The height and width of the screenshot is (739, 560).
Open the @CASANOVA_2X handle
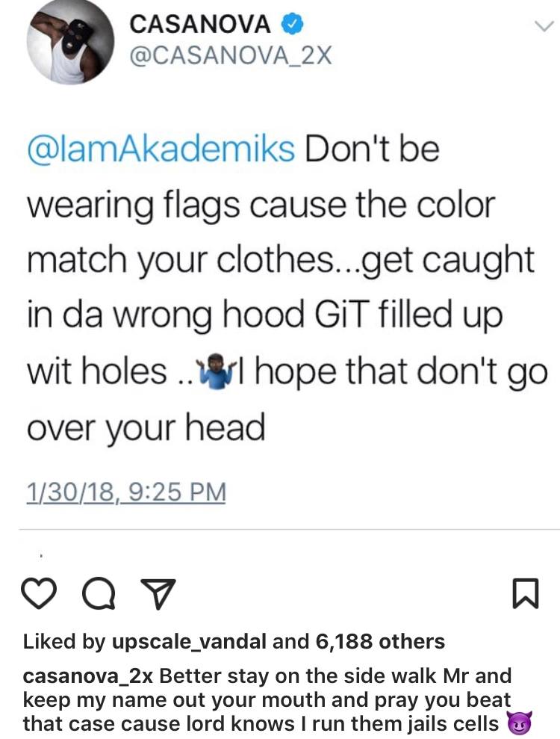230,57
